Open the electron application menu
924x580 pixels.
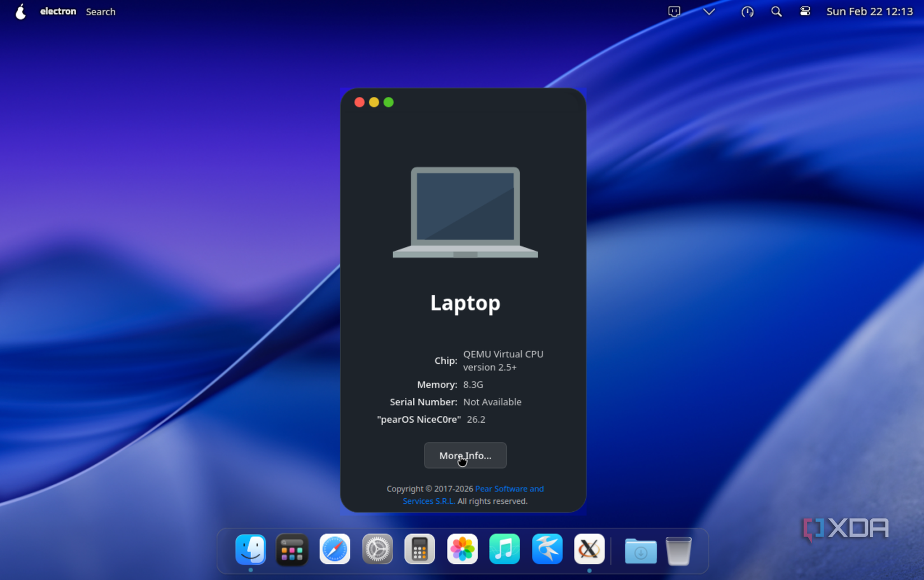(x=58, y=11)
